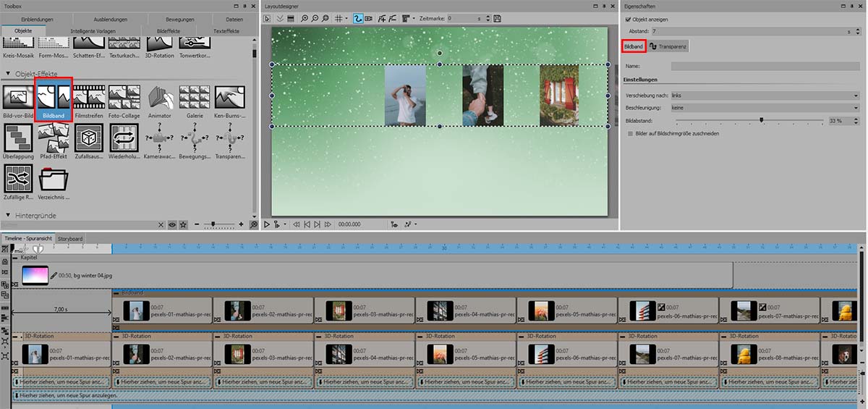Open the Beschleunigung dropdown
The width and height of the screenshot is (868, 409).
[765, 107]
